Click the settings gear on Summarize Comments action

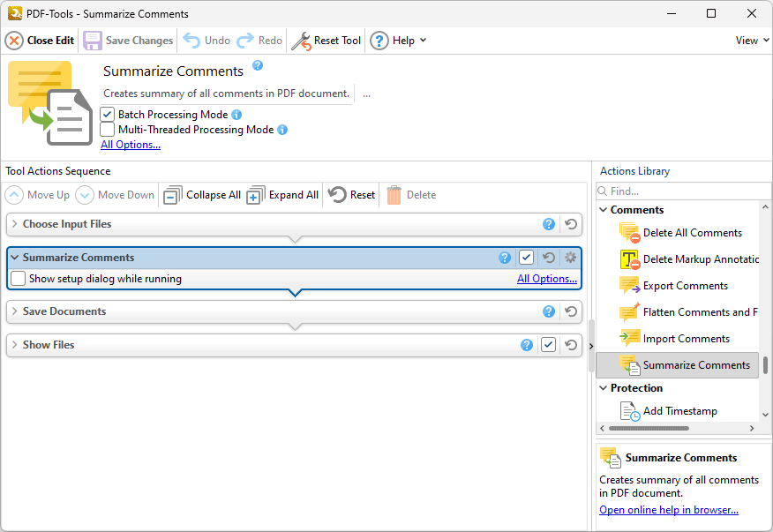point(570,257)
